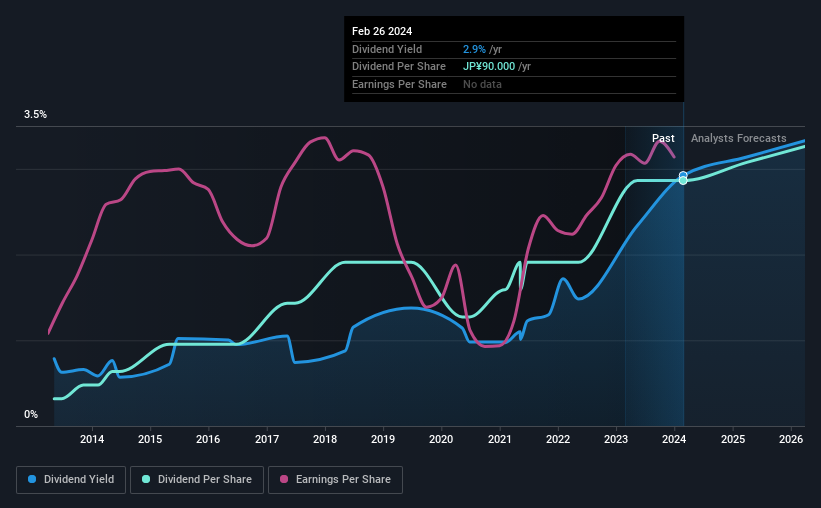Click the 2.9% dividend yield value
821x508 pixels.
pyautogui.click(x=474, y=49)
